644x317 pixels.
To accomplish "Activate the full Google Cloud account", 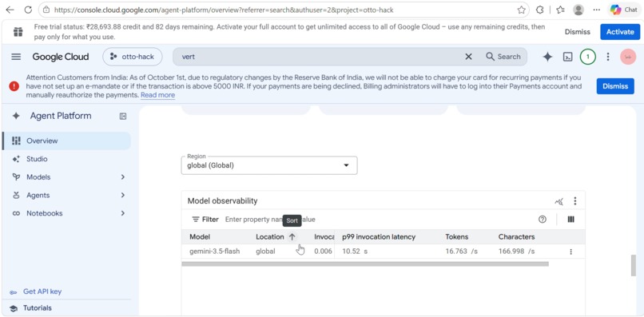I will click(x=620, y=32).
